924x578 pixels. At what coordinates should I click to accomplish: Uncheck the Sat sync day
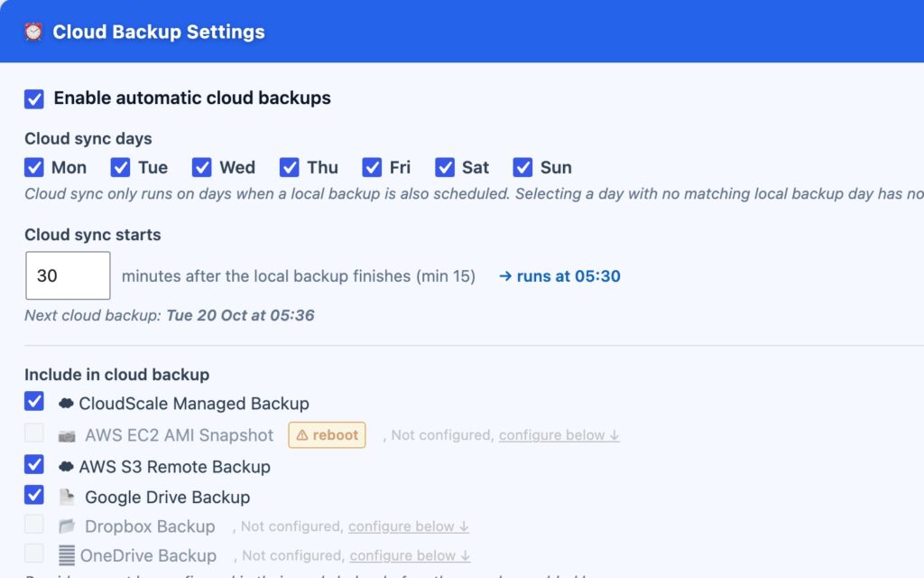445,167
